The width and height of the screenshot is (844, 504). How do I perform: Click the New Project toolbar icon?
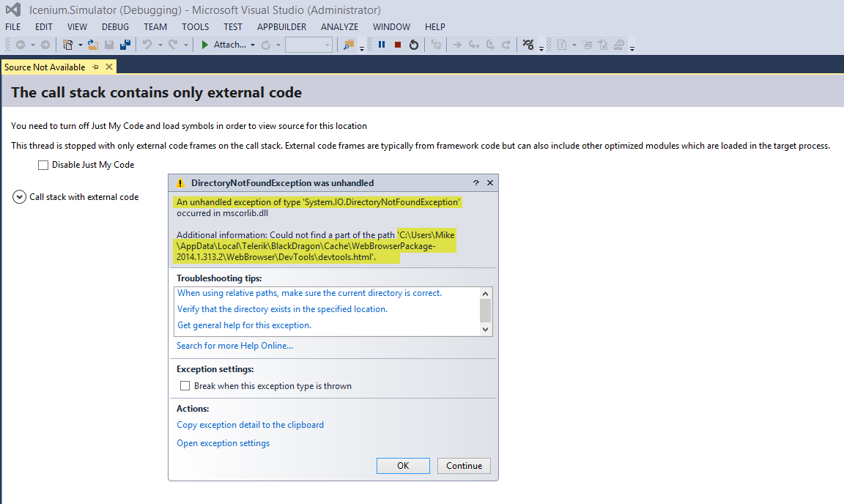(x=68, y=45)
